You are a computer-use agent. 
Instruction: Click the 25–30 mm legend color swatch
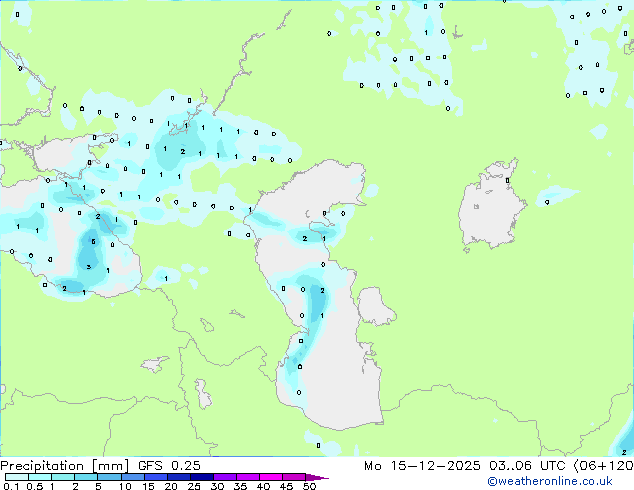click(202, 477)
